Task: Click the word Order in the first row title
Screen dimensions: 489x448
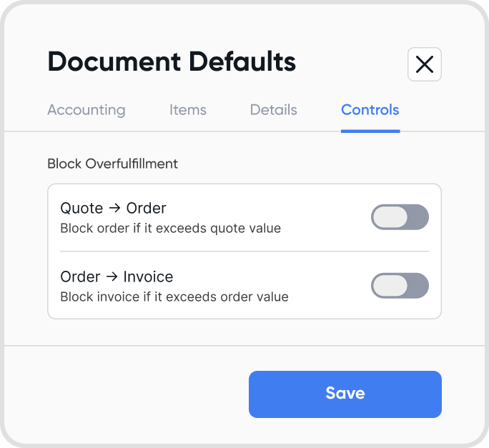Action: (146, 209)
